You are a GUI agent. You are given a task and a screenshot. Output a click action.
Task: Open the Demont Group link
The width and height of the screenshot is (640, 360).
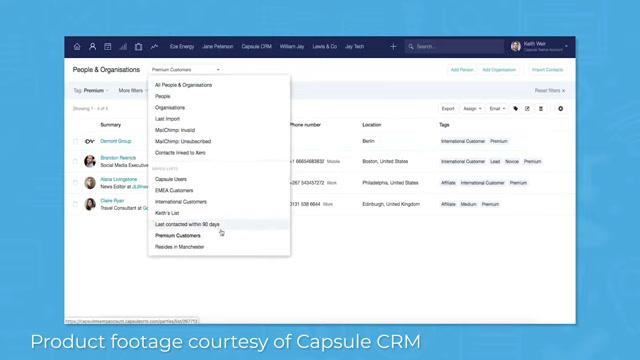point(116,141)
